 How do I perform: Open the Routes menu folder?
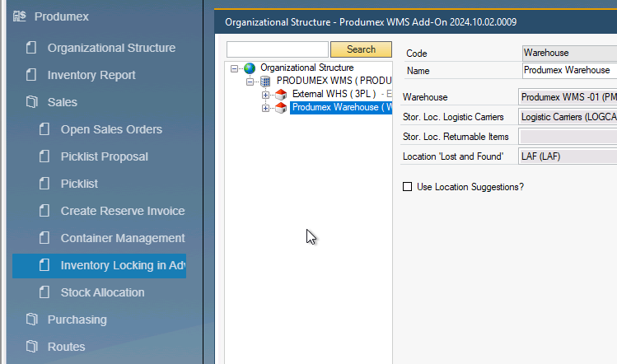click(66, 346)
